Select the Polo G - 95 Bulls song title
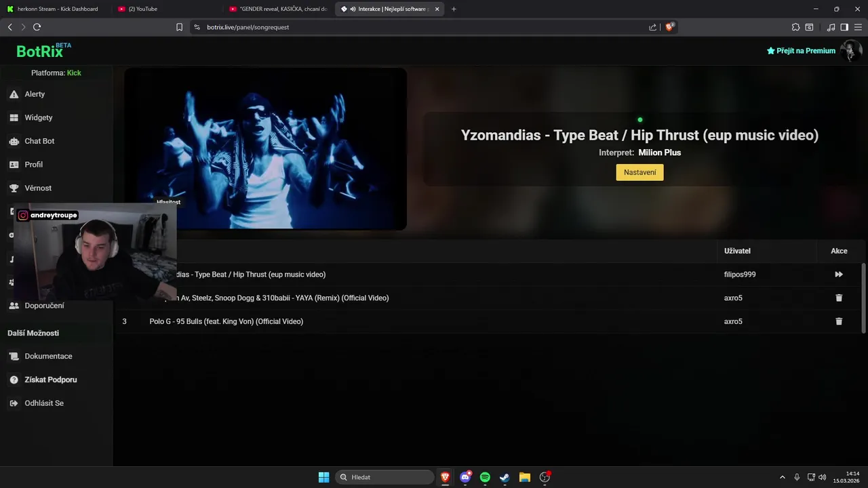Viewport: 868px width, 488px height. pyautogui.click(x=226, y=321)
